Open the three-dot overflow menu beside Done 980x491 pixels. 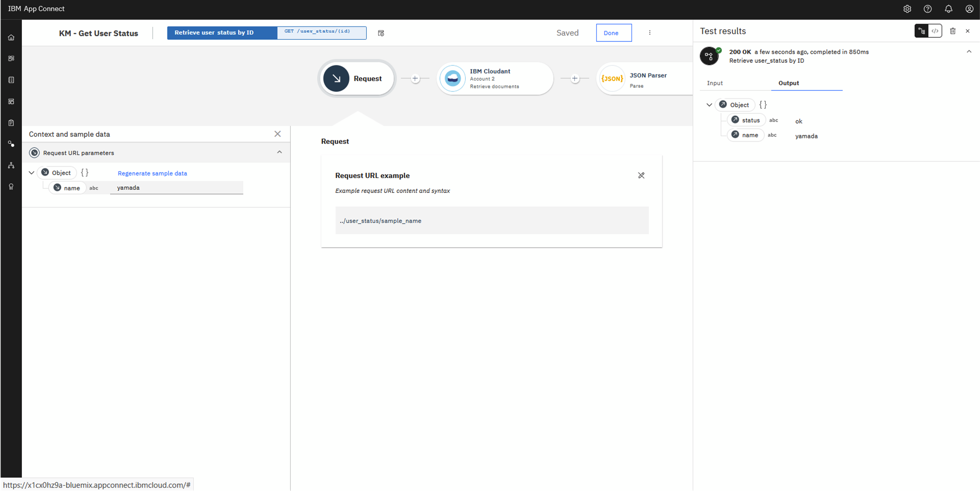pyautogui.click(x=649, y=33)
